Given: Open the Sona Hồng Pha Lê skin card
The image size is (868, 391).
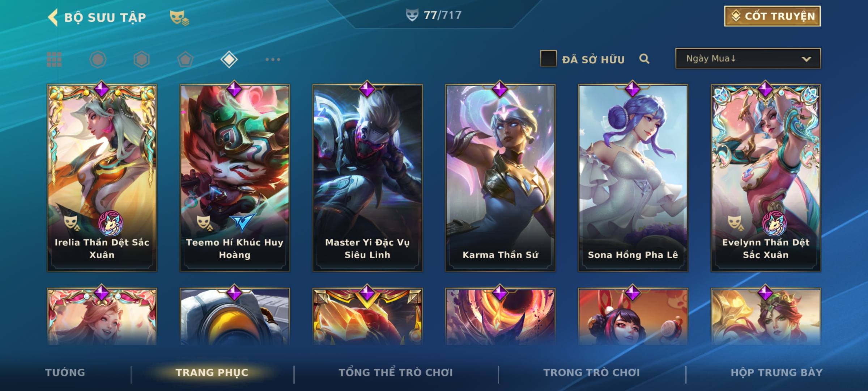Looking at the screenshot, I should tap(633, 178).
